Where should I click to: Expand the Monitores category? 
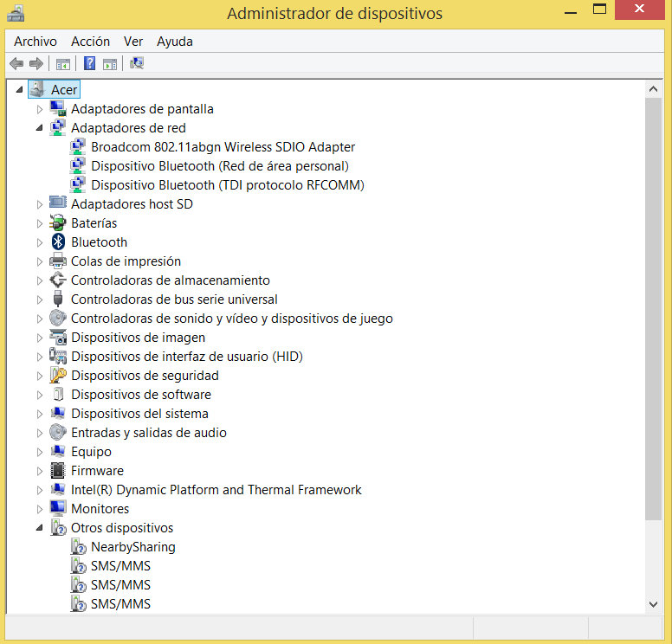click(x=40, y=509)
